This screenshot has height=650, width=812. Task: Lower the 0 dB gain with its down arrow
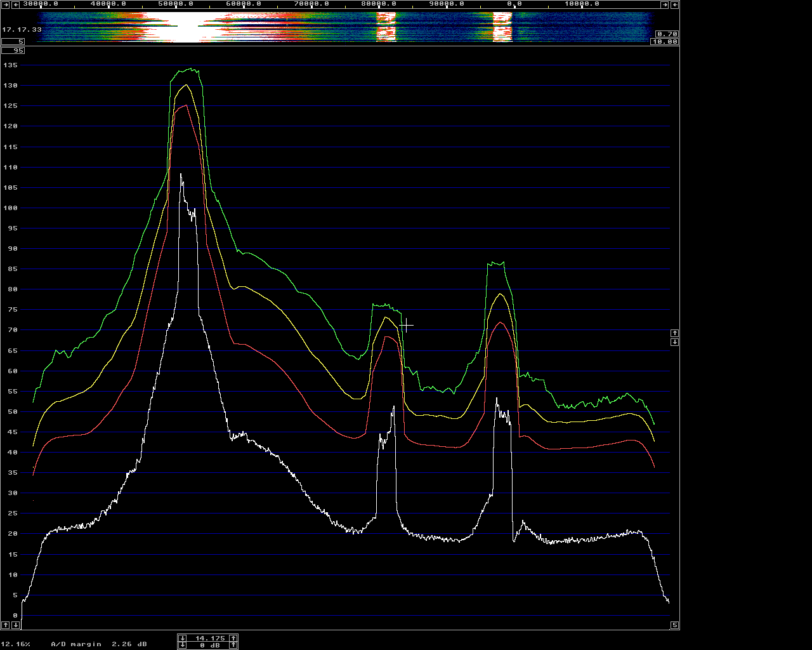tap(183, 645)
